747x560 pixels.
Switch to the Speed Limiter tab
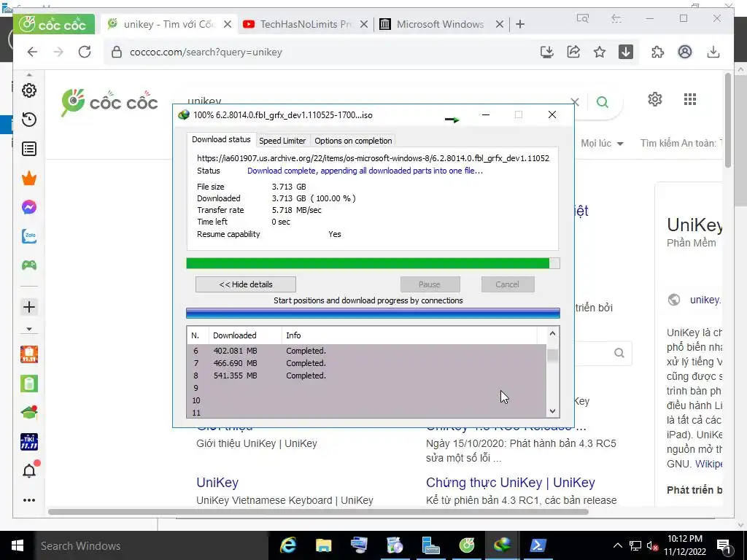click(x=282, y=141)
